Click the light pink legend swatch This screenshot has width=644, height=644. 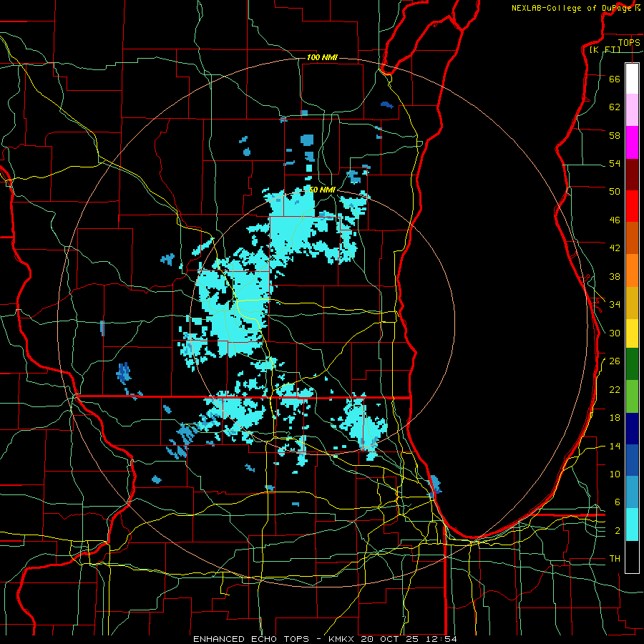click(632, 110)
